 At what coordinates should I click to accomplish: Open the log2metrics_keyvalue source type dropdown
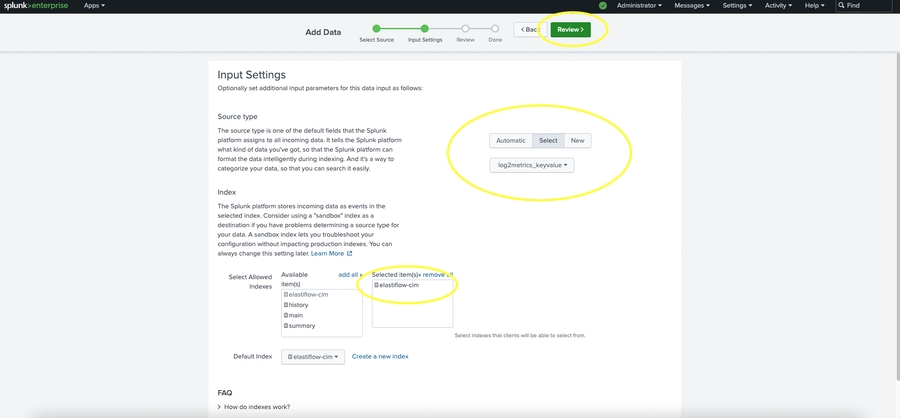532,165
